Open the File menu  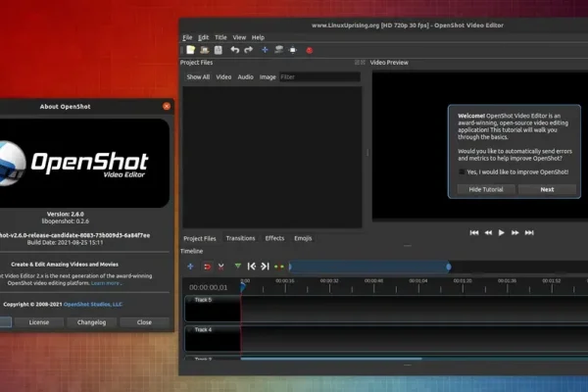tap(187, 37)
